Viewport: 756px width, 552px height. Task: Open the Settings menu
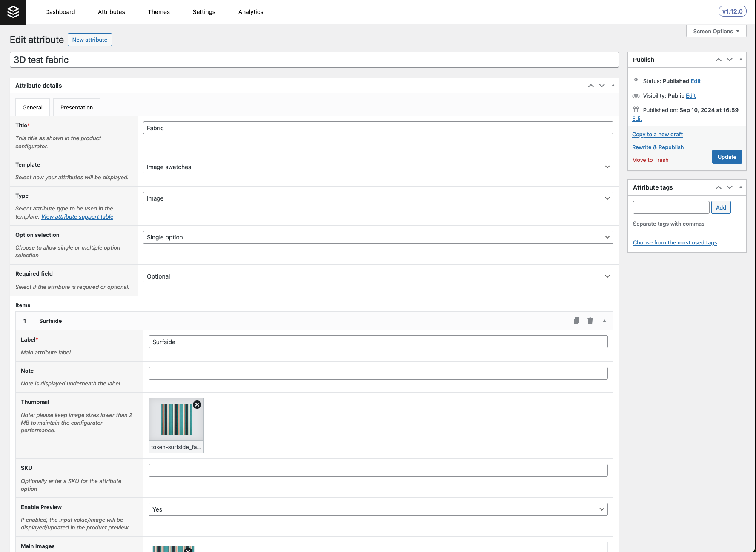[204, 12]
